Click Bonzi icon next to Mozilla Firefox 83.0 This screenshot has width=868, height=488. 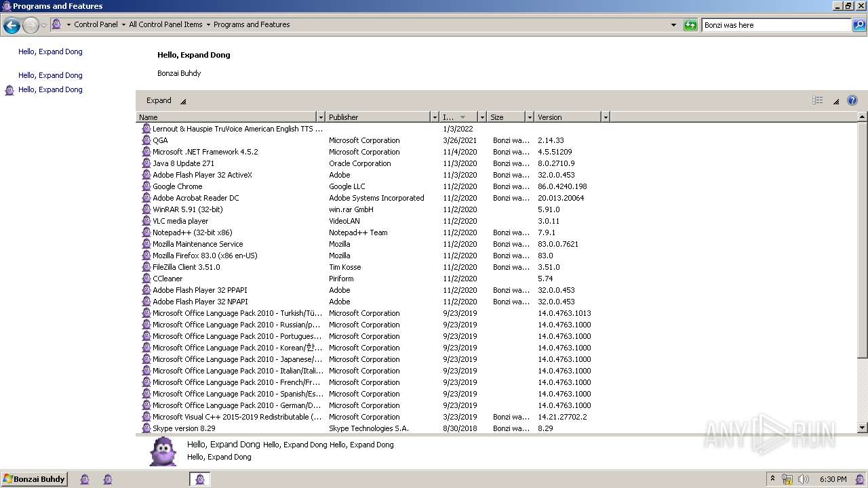(x=146, y=256)
